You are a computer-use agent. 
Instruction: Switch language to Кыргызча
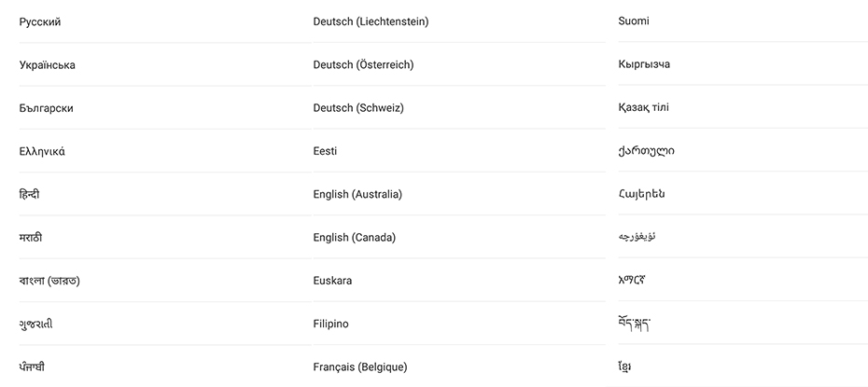click(x=644, y=64)
